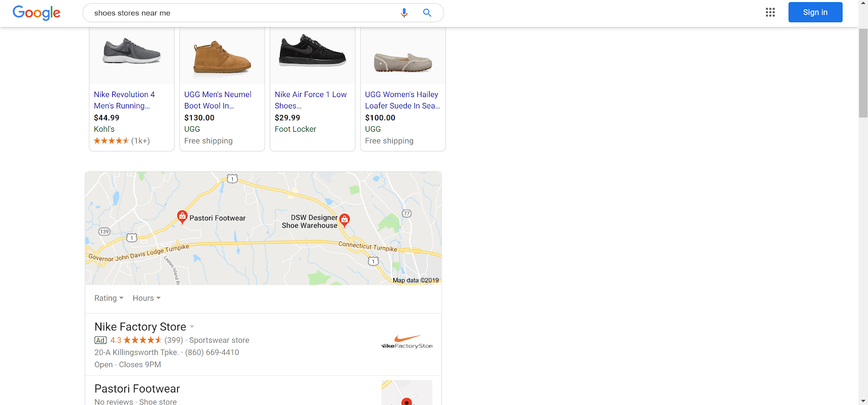The image size is (868, 405).
Task: Click price $130.00 on UGG Neumel
Action: coord(199,118)
